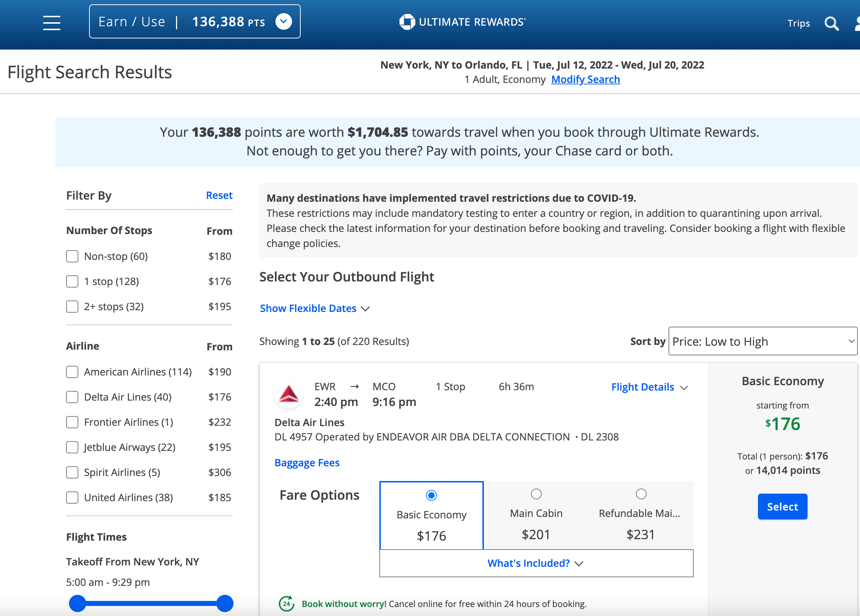
Task: Click the Chase Ultimate Rewards logo
Action: click(462, 22)
